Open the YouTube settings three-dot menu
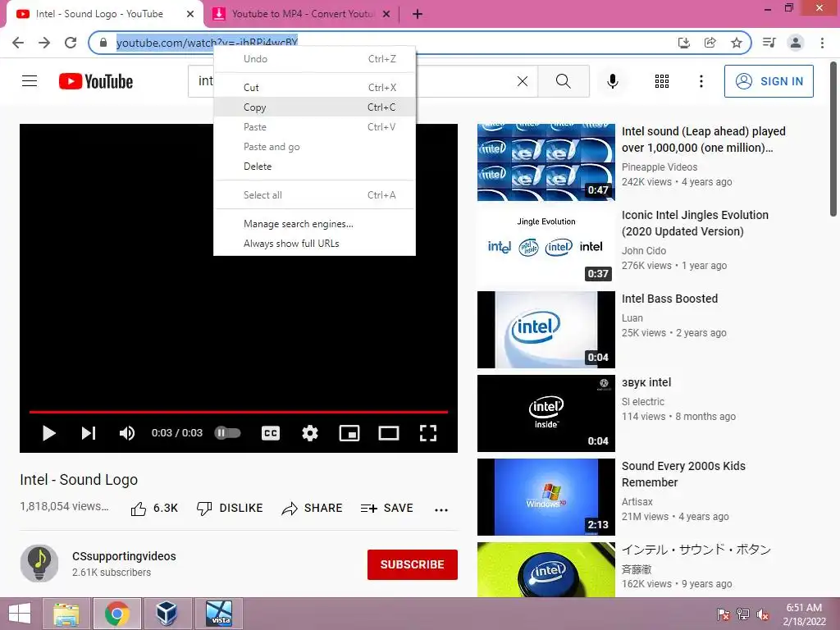The height and width of the screenshot is (630, 840). (701, 81)
